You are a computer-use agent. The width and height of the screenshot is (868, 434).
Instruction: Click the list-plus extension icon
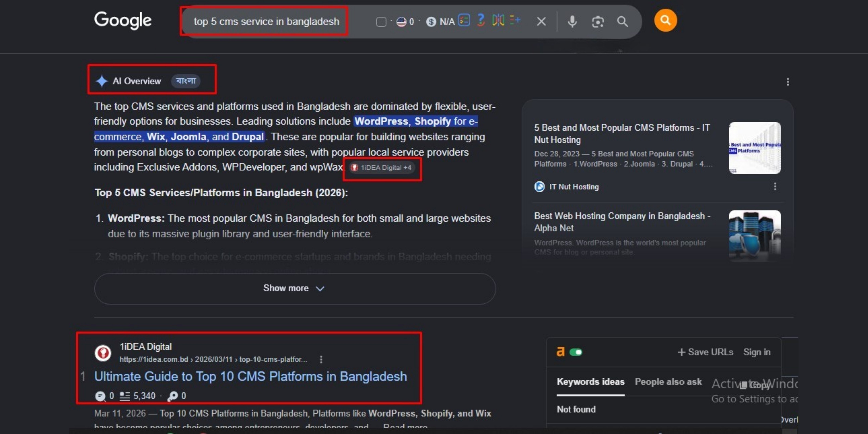[x=515, y=20]
